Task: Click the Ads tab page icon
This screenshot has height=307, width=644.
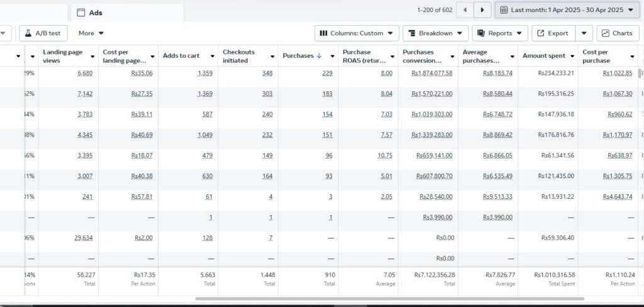Action: 81,13
